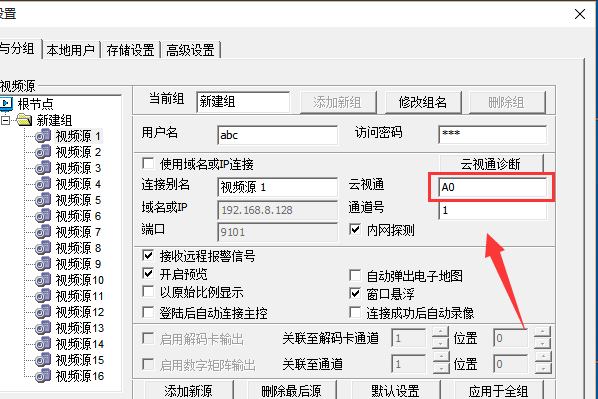Close the settings dialog
Viewport: 598px width, 399px height.
(580, 14)
